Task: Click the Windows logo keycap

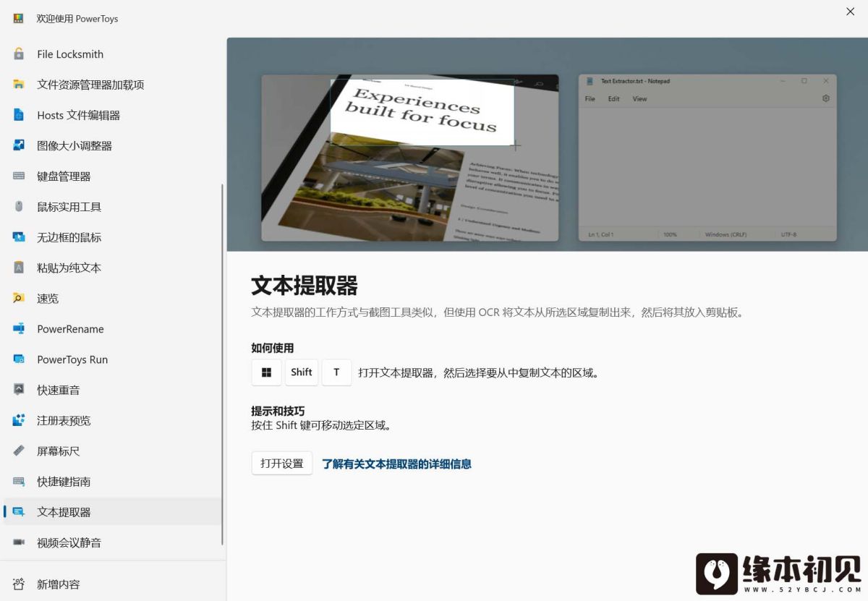Action: click(266, 372)
